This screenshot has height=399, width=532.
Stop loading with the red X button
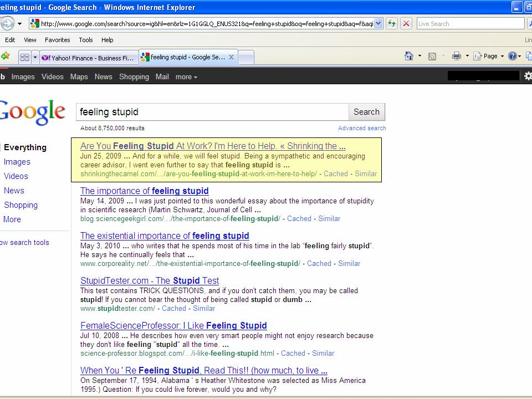(406, 23)
